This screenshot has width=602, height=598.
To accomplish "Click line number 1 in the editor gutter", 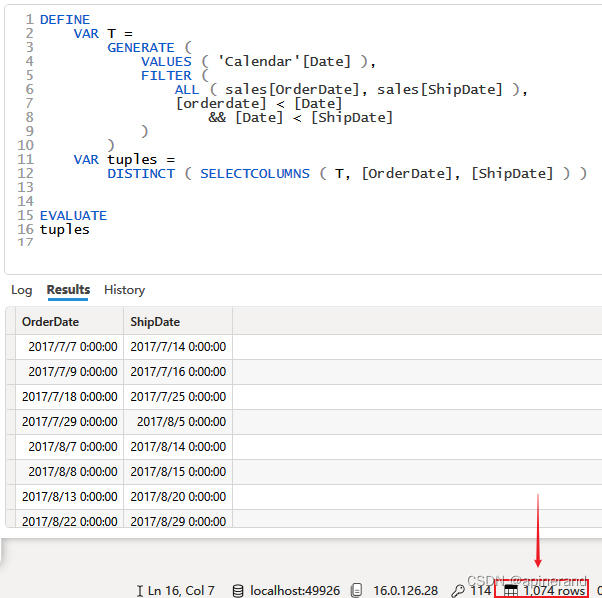I will point(30,20).
